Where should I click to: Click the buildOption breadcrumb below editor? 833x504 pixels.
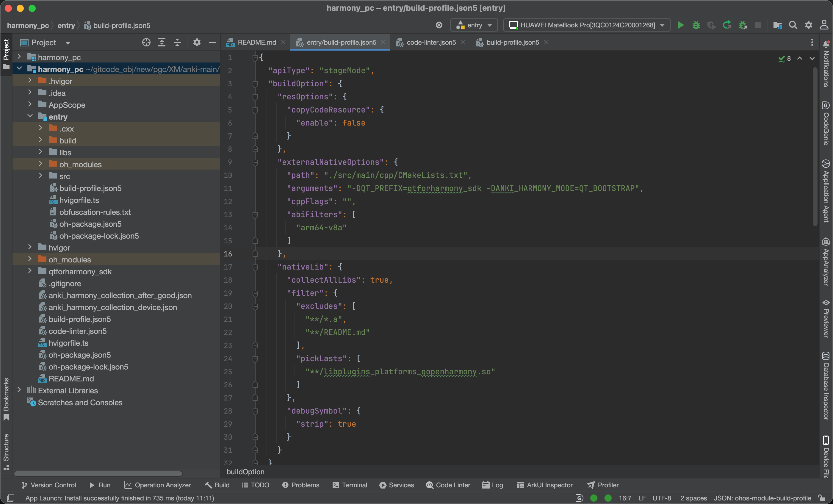click(245, 472)
